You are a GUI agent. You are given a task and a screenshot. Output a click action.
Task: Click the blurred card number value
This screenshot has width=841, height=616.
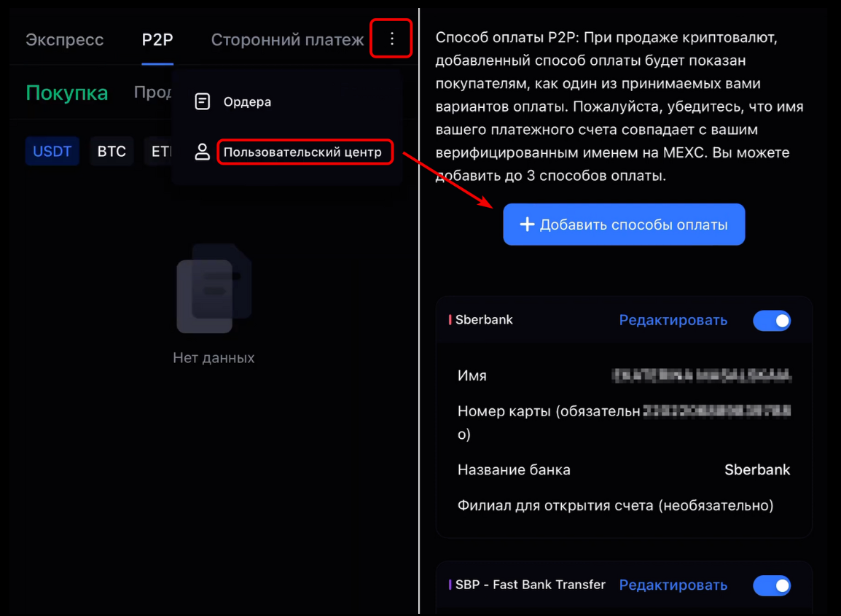click(716, 412)
